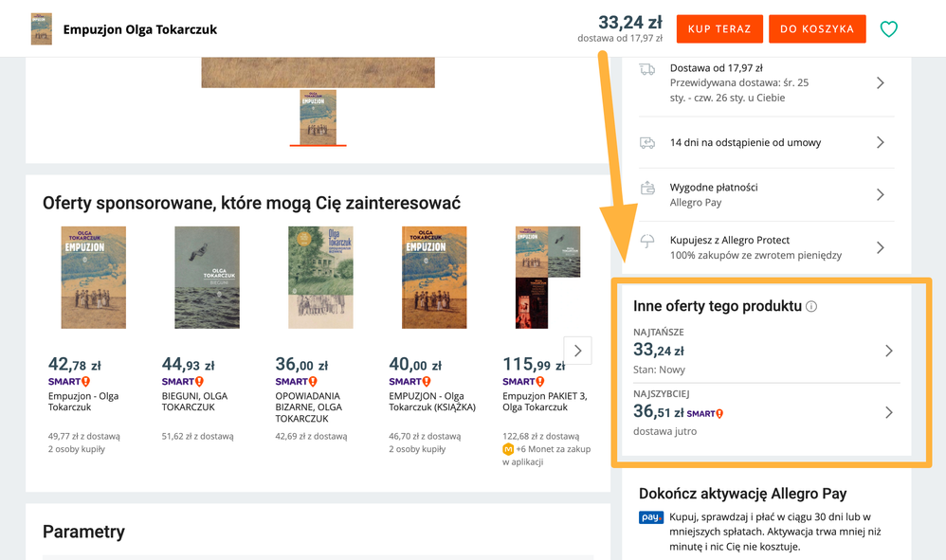The width and height of the screenshot is (946, 560).
Task: Open fastest offer 36,51 zł chevron
Action: 888,412
